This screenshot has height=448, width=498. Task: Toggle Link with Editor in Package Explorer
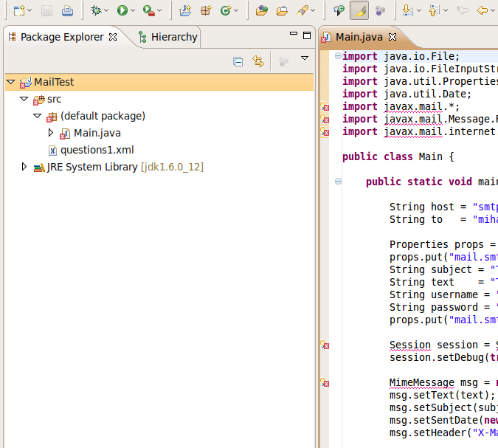(x=258, y=61)
